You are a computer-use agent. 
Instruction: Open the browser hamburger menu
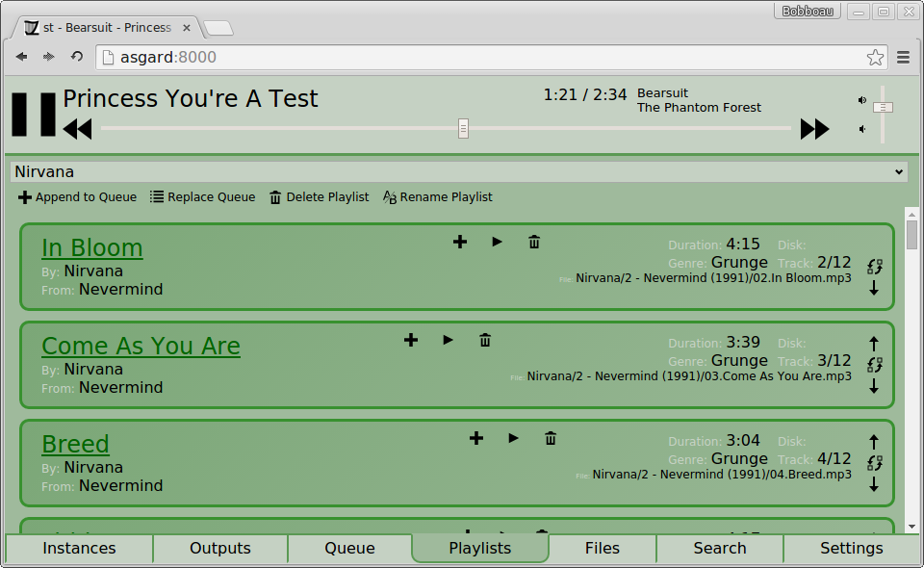tap(904, 57)
